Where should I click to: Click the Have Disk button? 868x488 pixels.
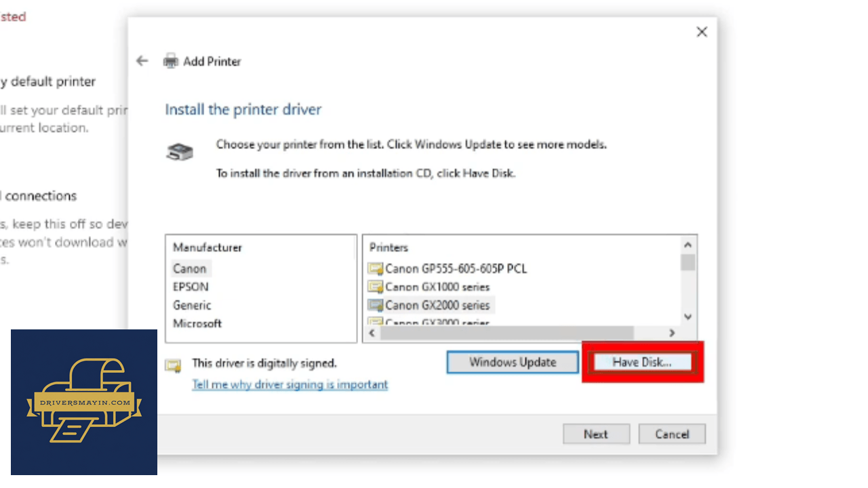tap(642, 362)
